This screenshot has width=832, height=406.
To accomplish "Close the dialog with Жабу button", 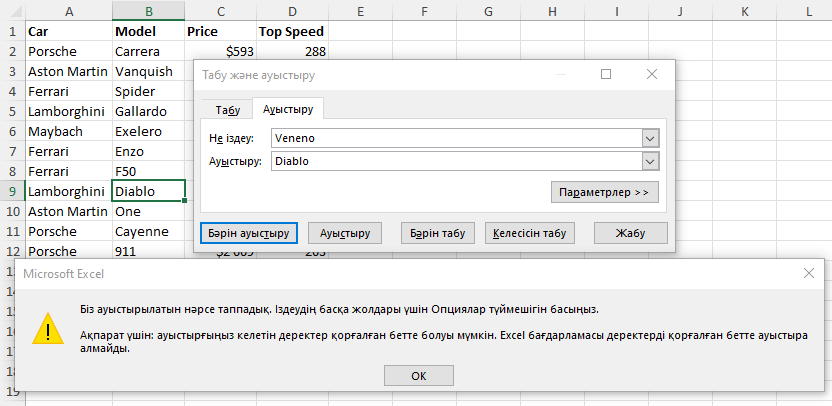I will coord(630,233).
